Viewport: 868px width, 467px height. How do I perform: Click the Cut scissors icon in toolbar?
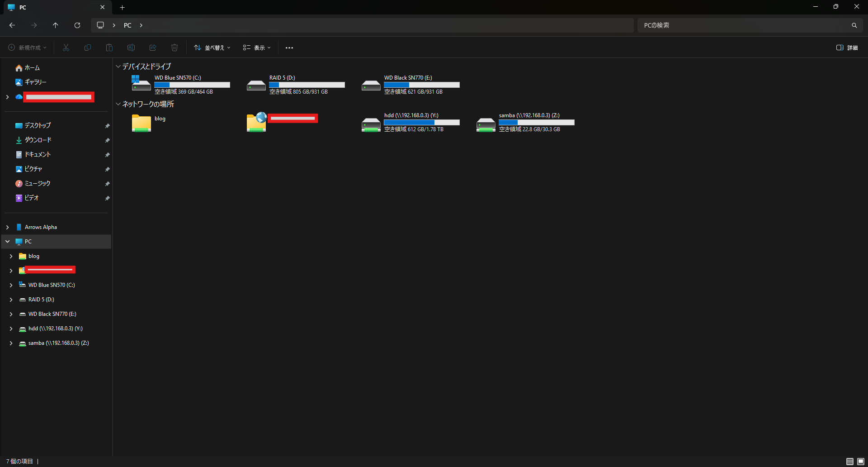(x=66, y=48)
